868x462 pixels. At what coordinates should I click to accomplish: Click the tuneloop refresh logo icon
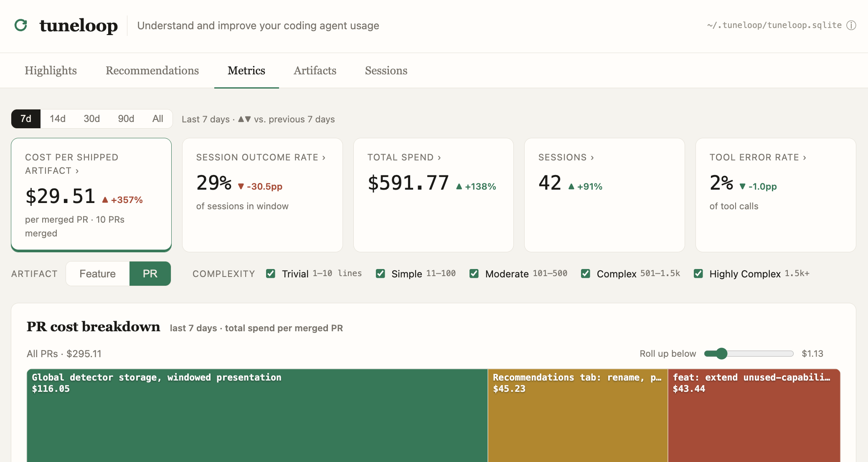(x=21, y=25)
